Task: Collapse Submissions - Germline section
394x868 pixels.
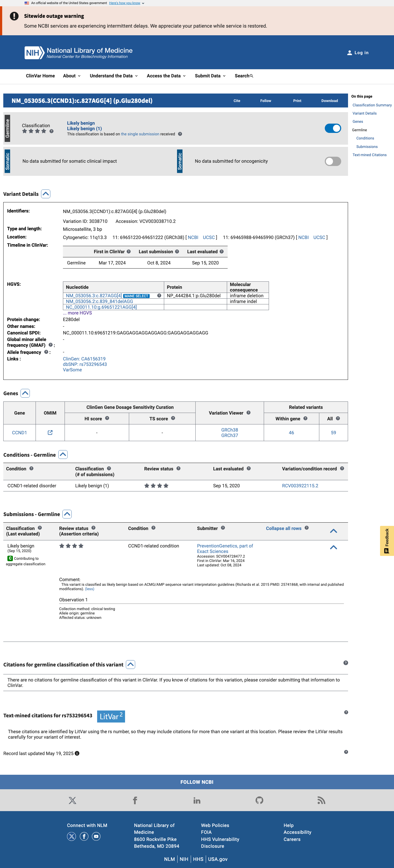Action: 67,514
